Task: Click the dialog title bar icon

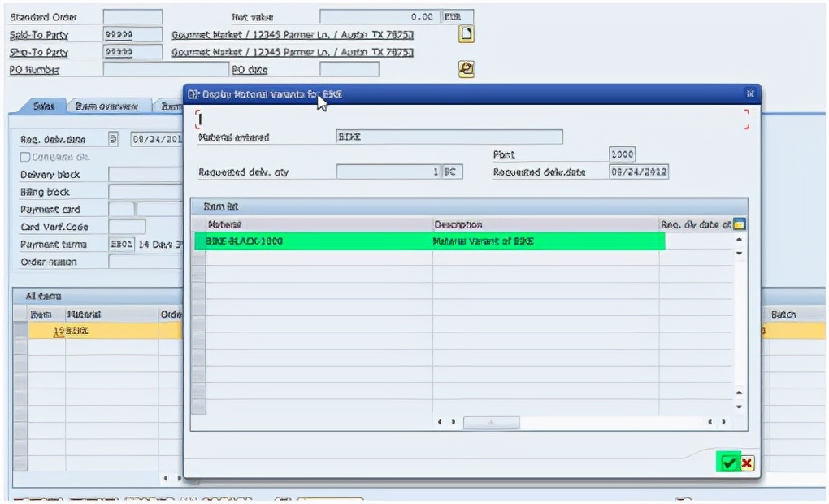Action: point(193,94)
